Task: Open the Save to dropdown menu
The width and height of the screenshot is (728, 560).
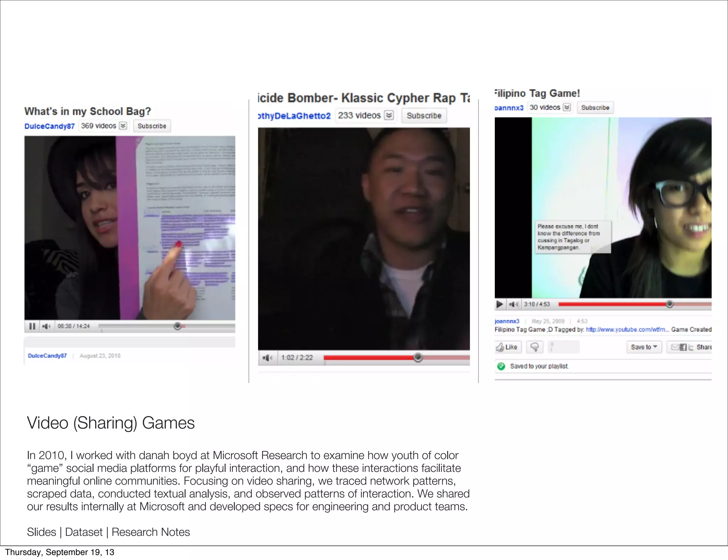Action: [x=644, y=347]
